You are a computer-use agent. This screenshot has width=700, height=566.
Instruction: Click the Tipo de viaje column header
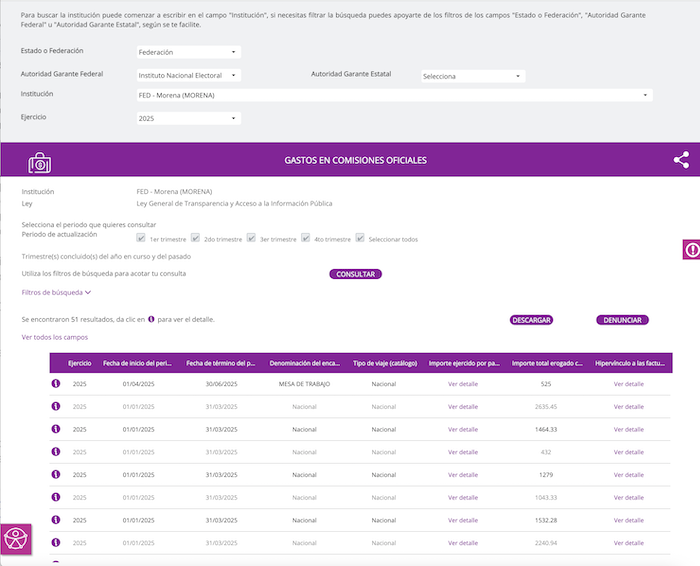(384, 363)
